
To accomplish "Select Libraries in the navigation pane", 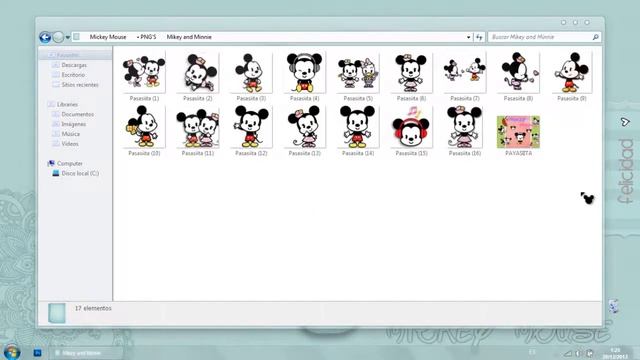I will tap(67, 104).
